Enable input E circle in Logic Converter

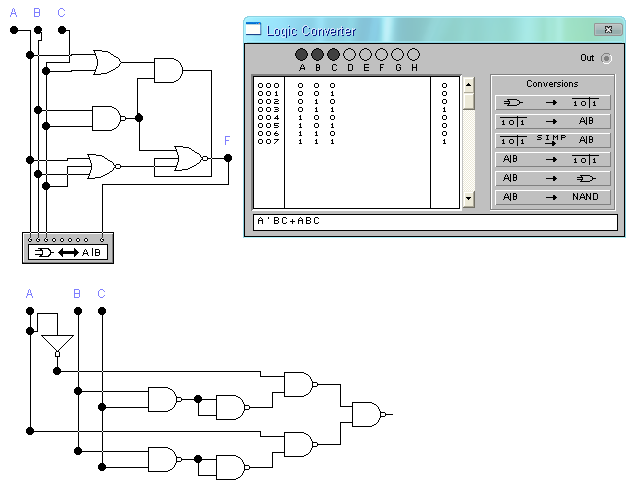point(365,55)
